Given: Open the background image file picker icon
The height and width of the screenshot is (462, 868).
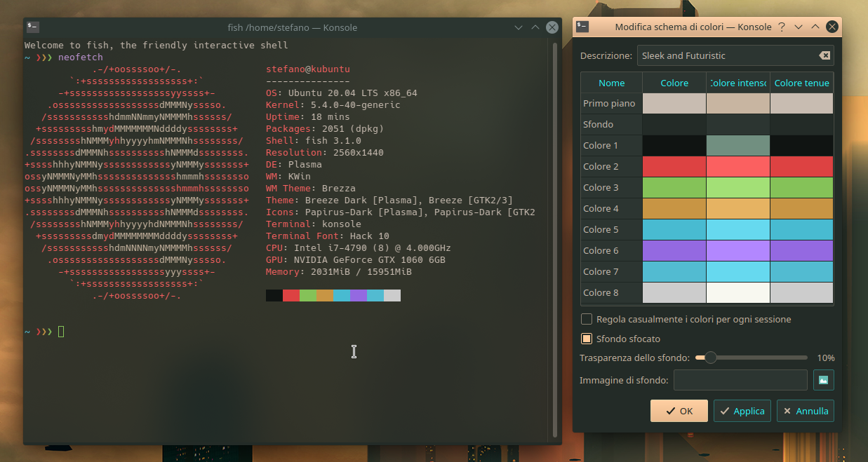Looking at the screenshot, I should click(x=824, y=380).
